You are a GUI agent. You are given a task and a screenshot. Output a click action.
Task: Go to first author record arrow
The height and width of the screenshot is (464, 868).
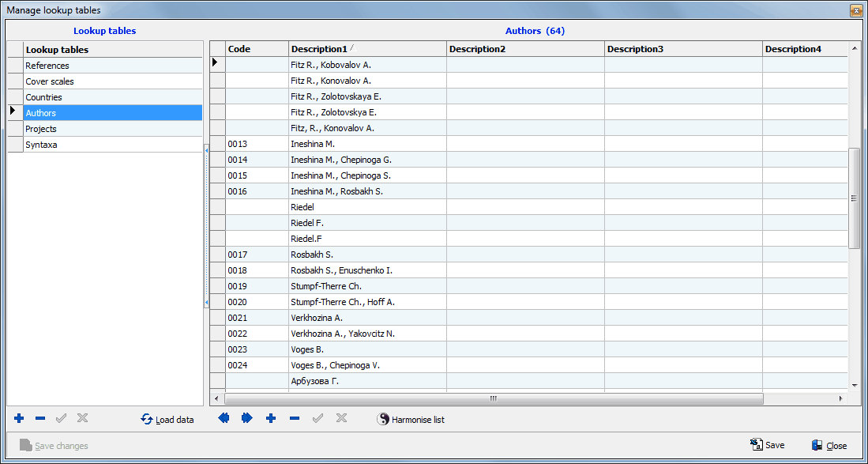[224, 419]
